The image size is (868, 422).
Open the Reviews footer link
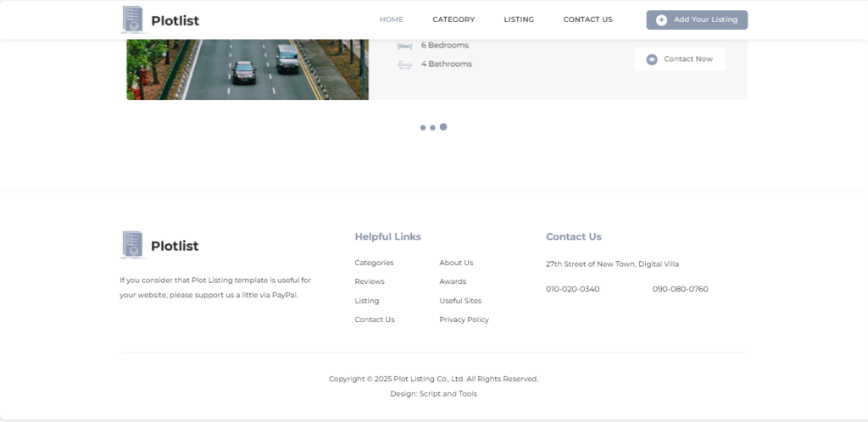pyautogui.click(x=370, y=281)
